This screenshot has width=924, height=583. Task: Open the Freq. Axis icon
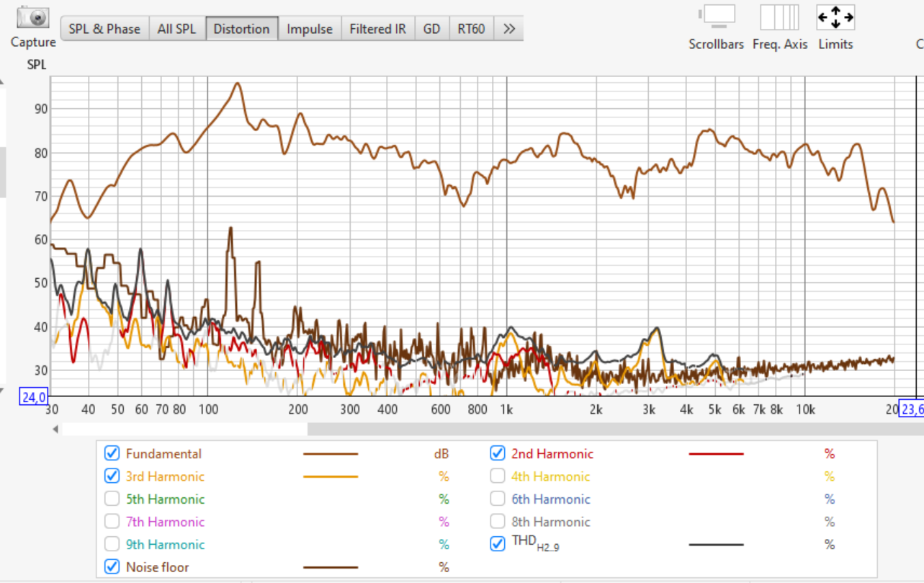tap(779, 17)
